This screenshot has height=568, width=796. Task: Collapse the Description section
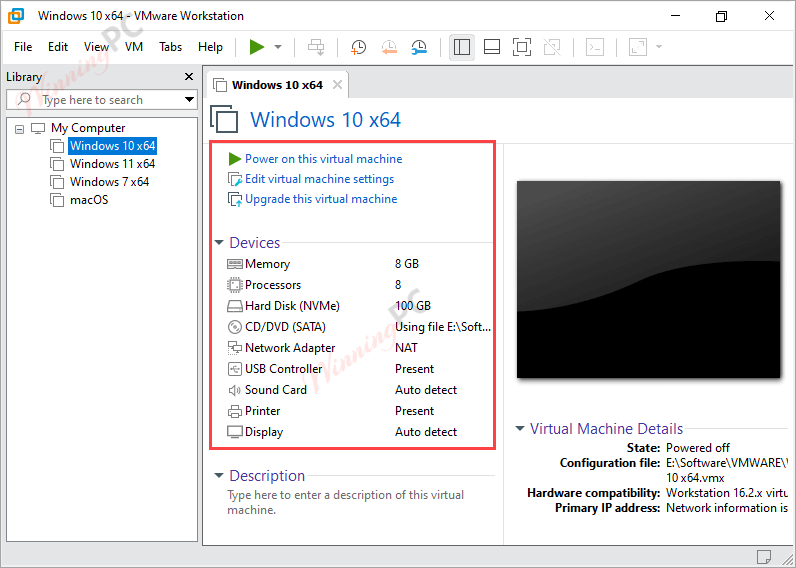(219, 476)
